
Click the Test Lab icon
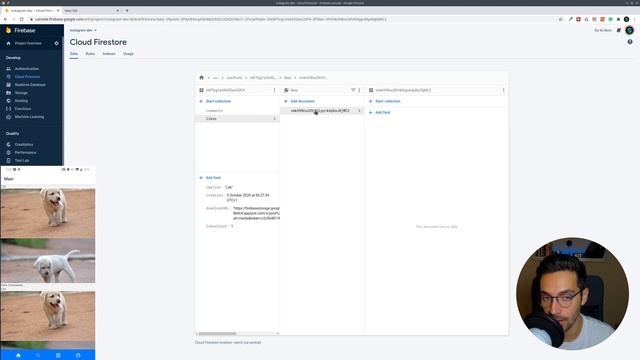[x=8, y=160]
